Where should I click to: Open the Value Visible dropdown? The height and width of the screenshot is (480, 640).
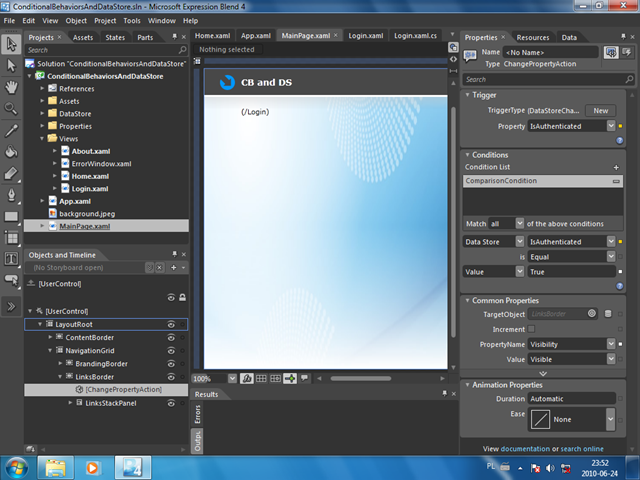pos(611,359)
